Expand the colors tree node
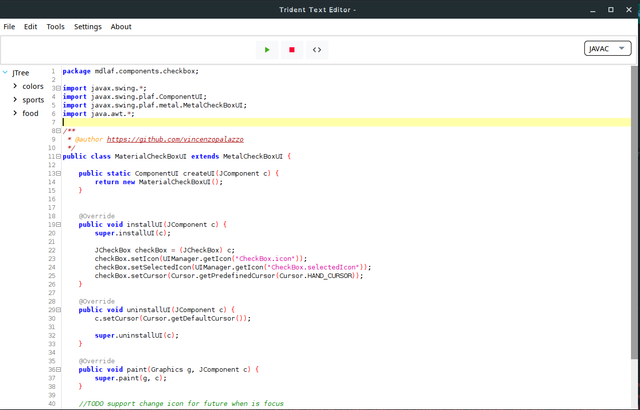This screenshot has width=640, height=410. [15, 86]
